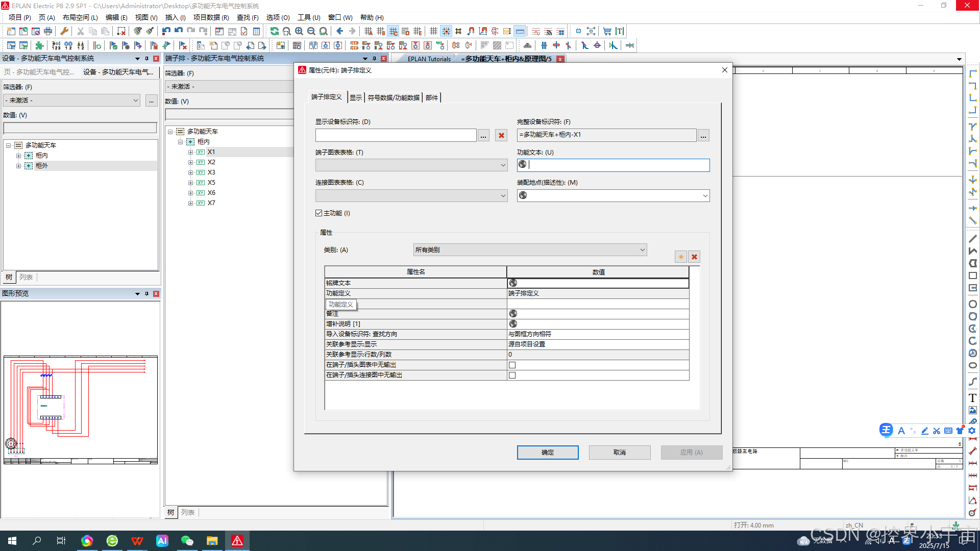The height and width of the screenshot is (551, 980).
Task: Click the 显示设备标识符 input field
Action: pos(396,135)
